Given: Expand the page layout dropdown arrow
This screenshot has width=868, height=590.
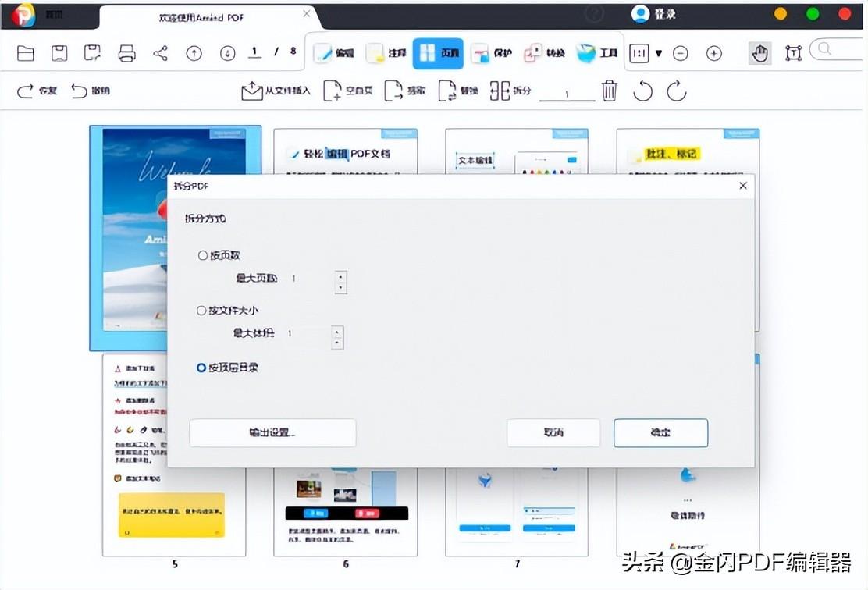Looking at the screenshot, I should click(x=659, y=54).
